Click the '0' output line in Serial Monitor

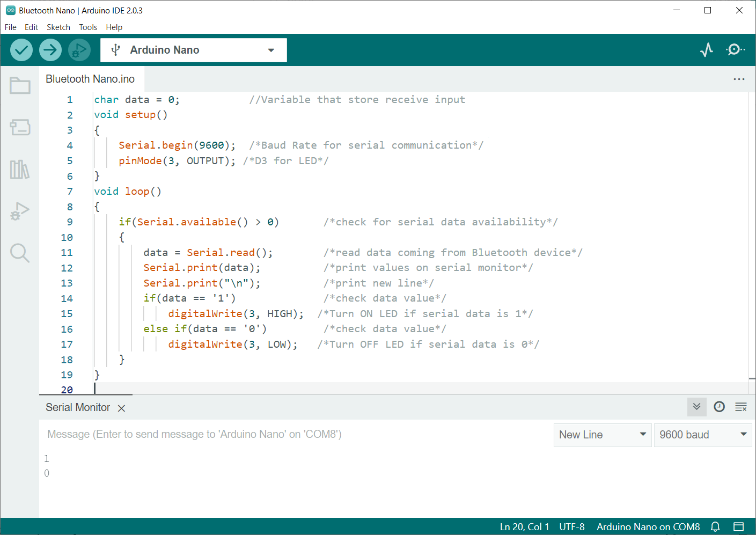click(47, 473)
